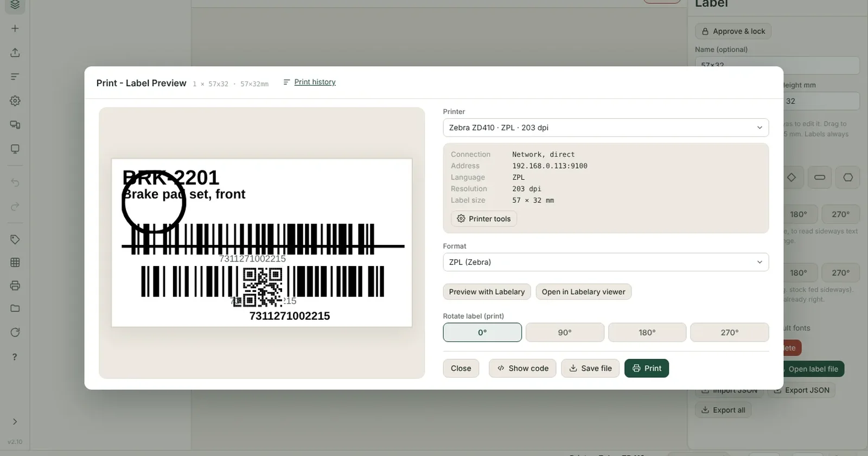Open Printer tools

click(x=484, y=219)
